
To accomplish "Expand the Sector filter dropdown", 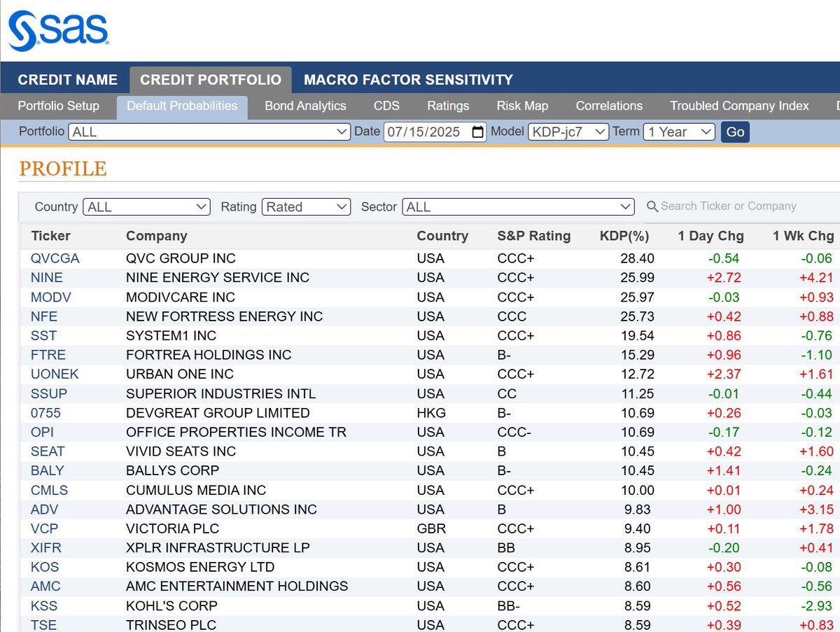I will click(518, 207).
